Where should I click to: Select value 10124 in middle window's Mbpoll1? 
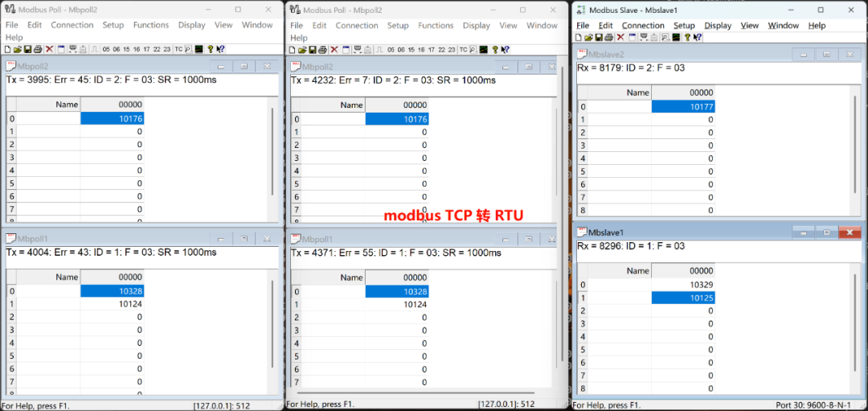397,305
